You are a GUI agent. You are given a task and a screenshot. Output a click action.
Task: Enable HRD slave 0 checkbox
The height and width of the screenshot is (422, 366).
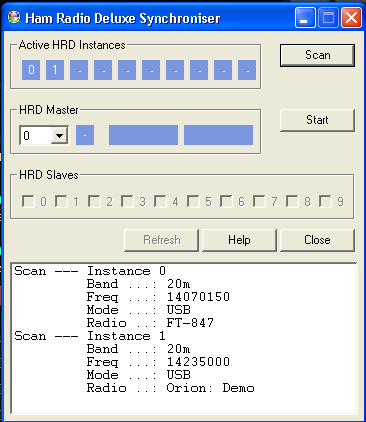pyautogui.click(x=28, y=201)
